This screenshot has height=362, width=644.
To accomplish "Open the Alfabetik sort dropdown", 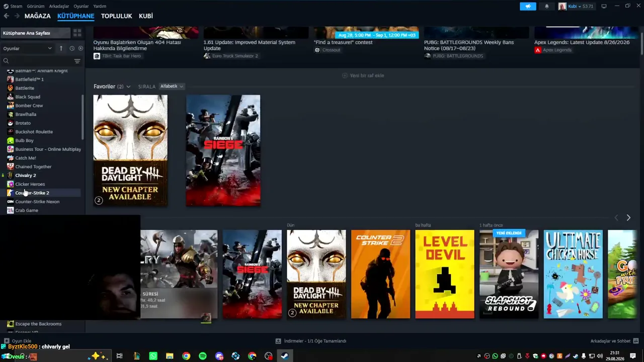I will (172, 86).
